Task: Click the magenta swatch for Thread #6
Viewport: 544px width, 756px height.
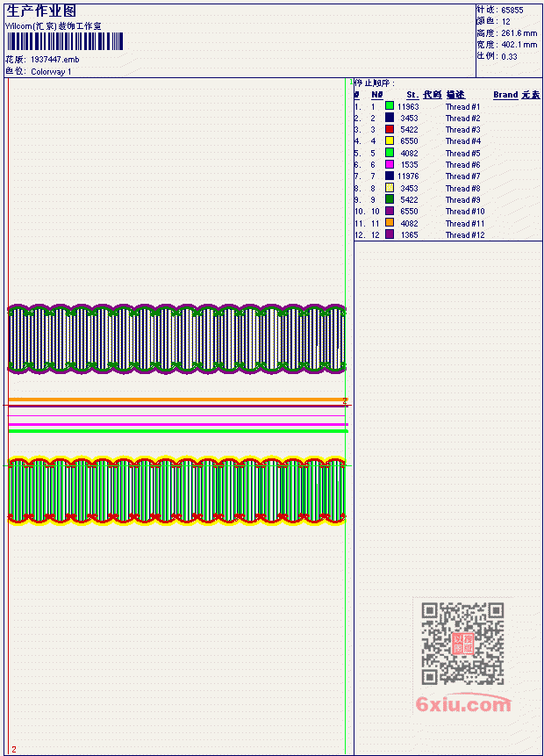Action: [x=390, y=164]
